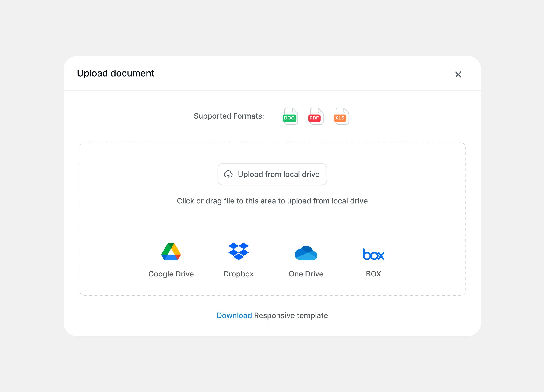Viewport: 544px width, 392px height.
Task: Click the cloud upload arrow icon
Action: [x=228, y=174]
